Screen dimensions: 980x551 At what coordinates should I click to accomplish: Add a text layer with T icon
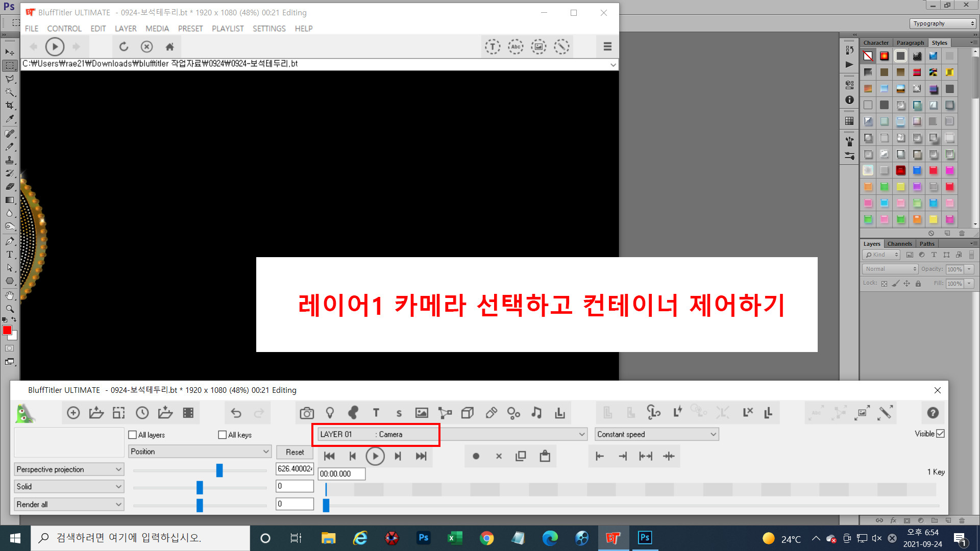376,413
